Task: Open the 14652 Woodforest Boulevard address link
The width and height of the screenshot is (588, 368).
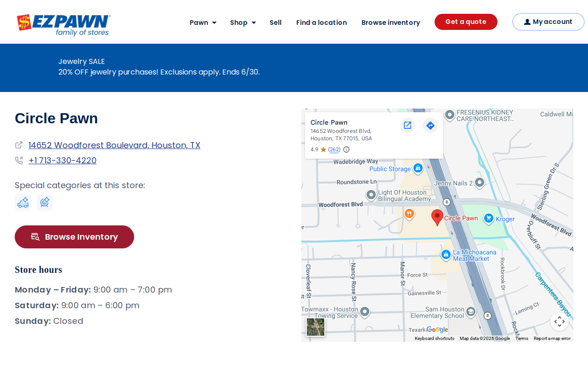Action: [114, 145]
